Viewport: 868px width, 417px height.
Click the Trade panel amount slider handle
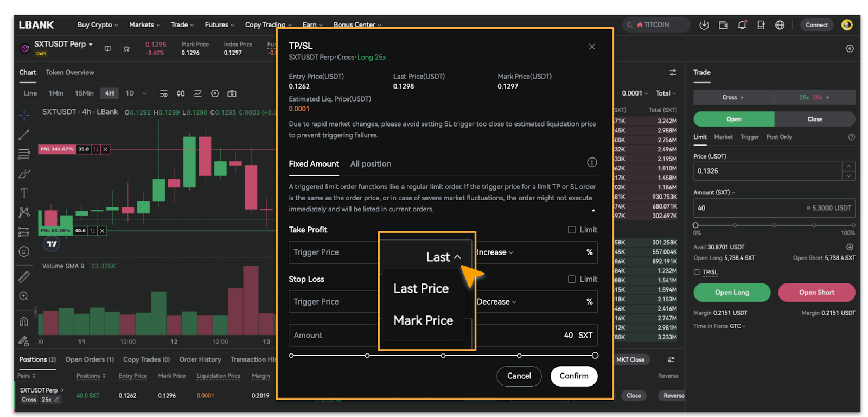[x=695, y=225]
